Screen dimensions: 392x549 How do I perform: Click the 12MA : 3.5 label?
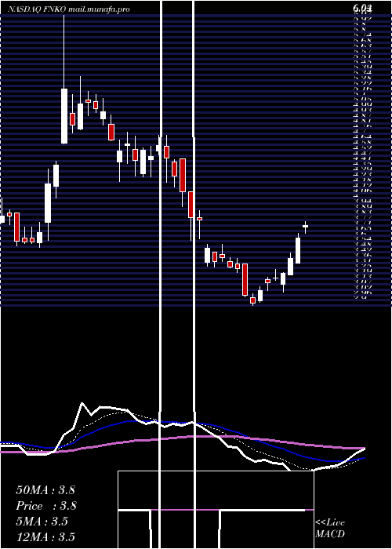pyautogui.click(x=45, y=536)
